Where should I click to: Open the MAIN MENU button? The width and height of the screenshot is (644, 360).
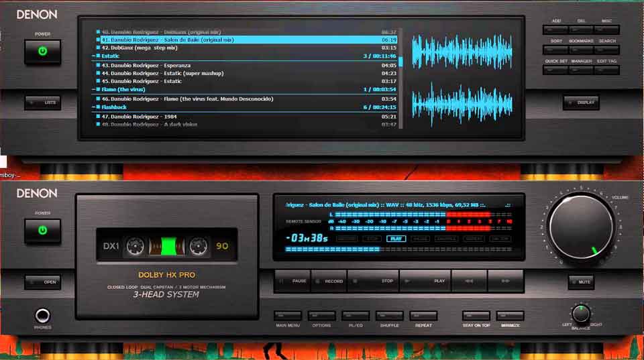click(x=288, y=316)
